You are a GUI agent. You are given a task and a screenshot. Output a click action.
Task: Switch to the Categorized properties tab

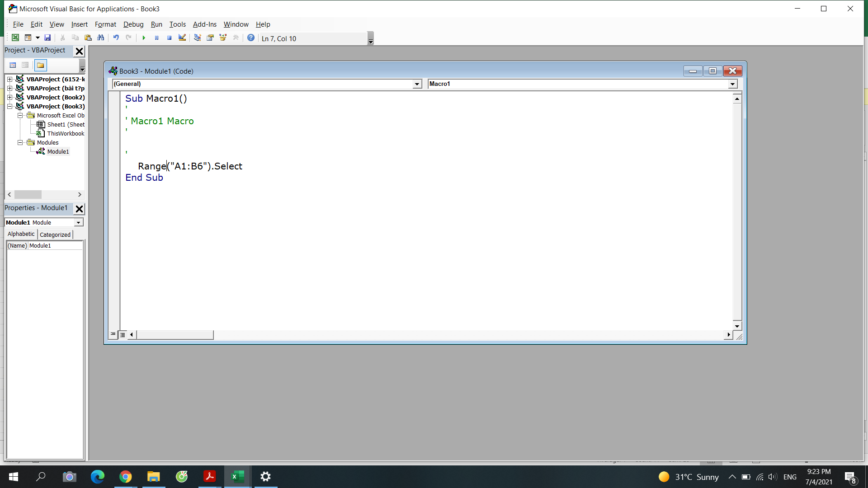(x=55, y=235)
